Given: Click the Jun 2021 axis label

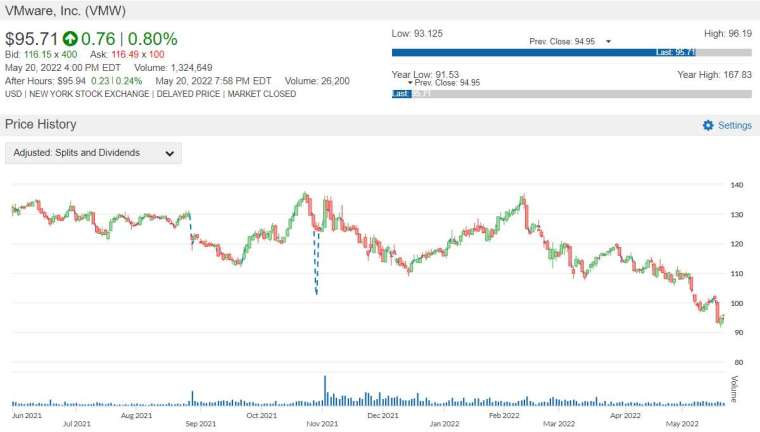Looking at the screenshot, I should [x=27, y=416].
